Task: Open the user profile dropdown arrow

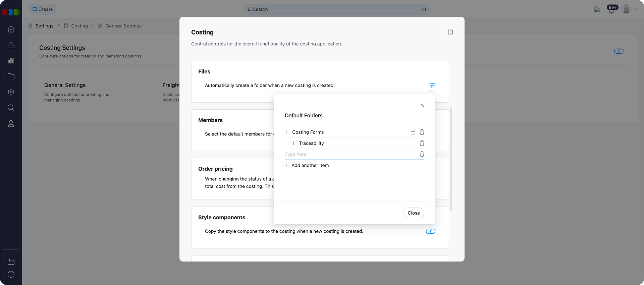Action: (635, 9)
